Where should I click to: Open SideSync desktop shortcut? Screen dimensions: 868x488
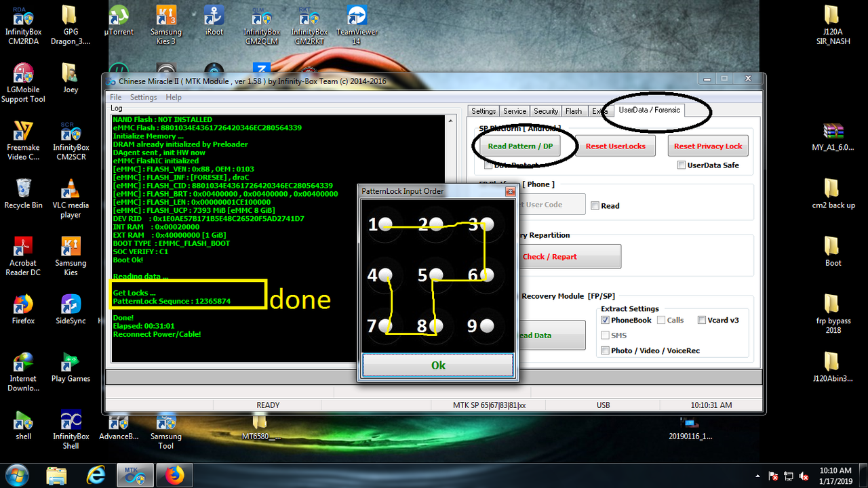pyautogui.click(x=71, y=309)
